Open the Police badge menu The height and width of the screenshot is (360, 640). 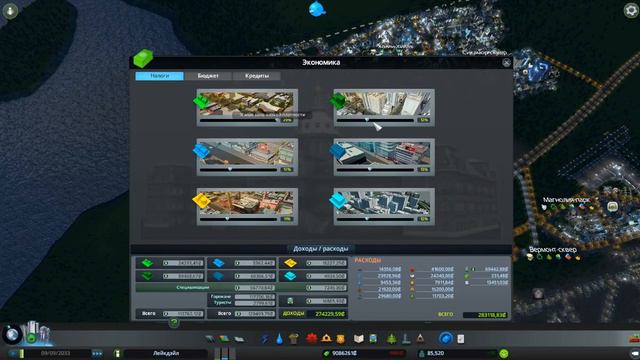tap(340, 339)
